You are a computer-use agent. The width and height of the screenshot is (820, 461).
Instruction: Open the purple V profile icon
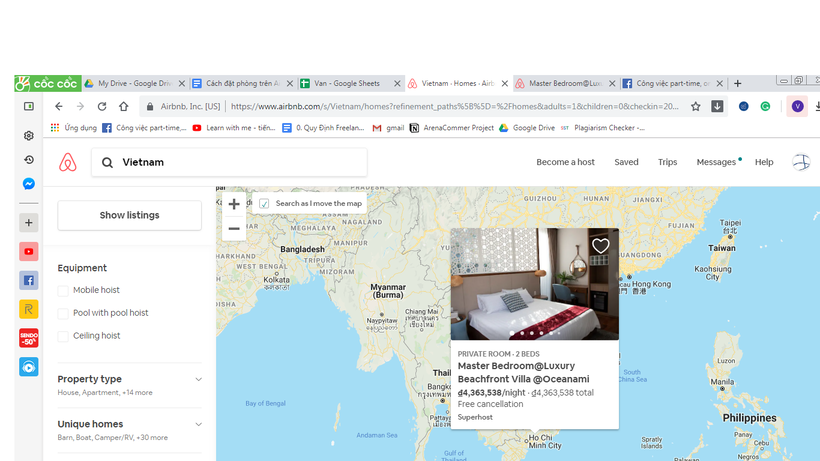coord(797,107)
